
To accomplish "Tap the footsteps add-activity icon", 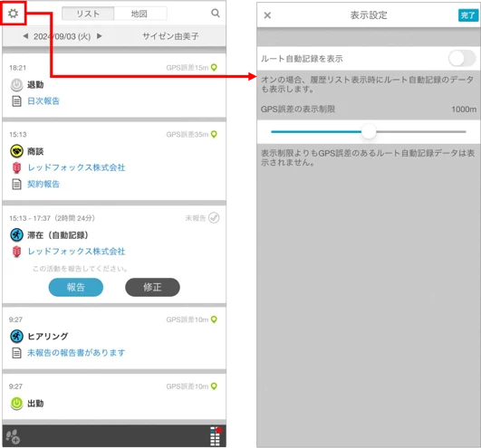I will pyautogui.click(x=14, y=436).
